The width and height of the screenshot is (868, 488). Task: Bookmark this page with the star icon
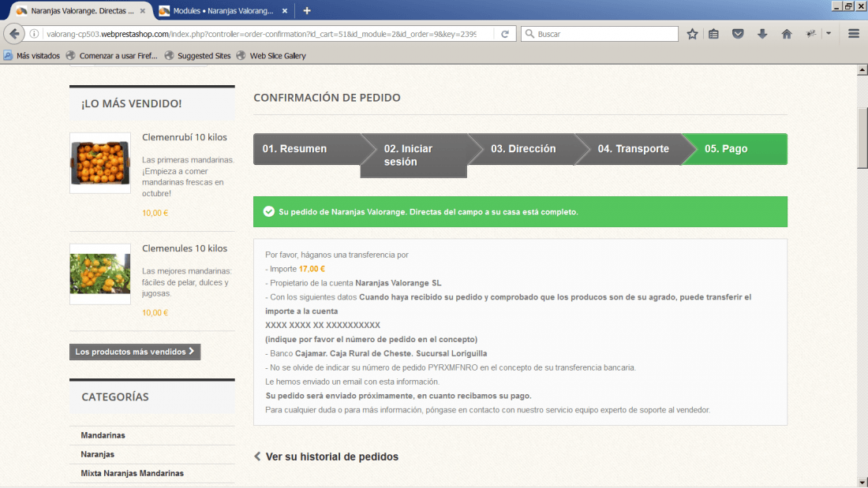(x=692, y=34)
